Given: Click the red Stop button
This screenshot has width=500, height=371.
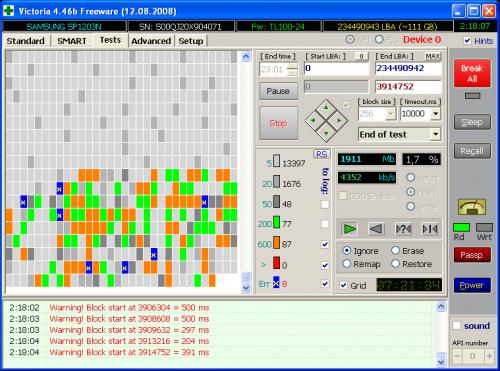Looking at the screenshot, I should tap(278, 123).
